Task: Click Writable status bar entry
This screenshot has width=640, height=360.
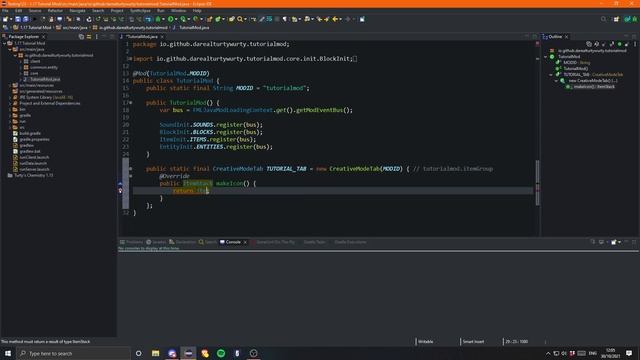Action: pyautogui.click(x=426, y=342)
